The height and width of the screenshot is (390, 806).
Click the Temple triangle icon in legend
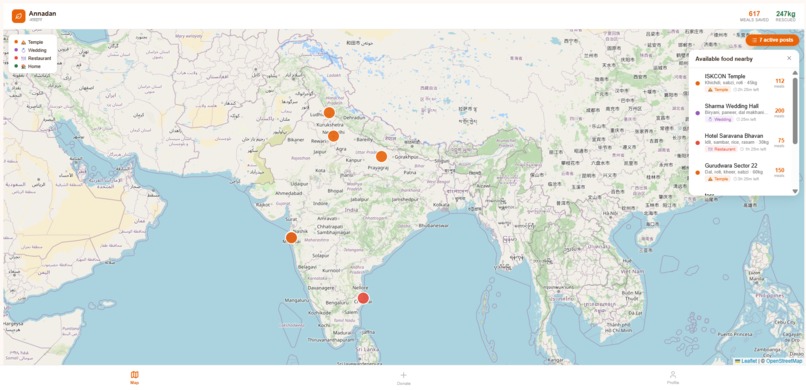pos(24,42)
